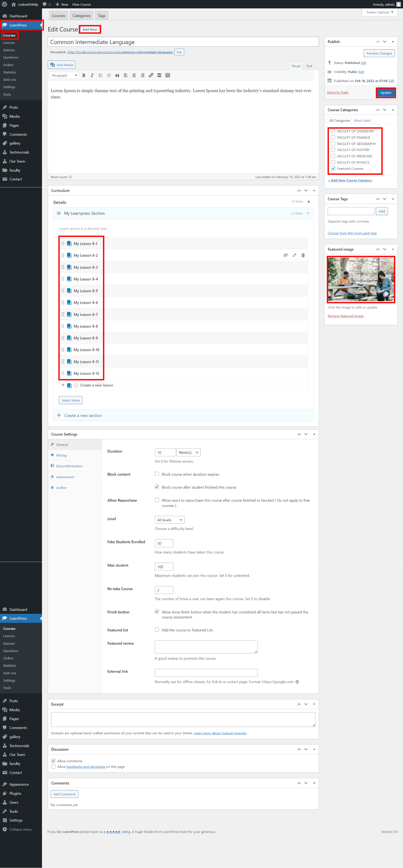Image resolution: width=403 pixels, height=868 pixels.
Task: Click the toolbar toggle icon in editor
Action: [168, 76]
